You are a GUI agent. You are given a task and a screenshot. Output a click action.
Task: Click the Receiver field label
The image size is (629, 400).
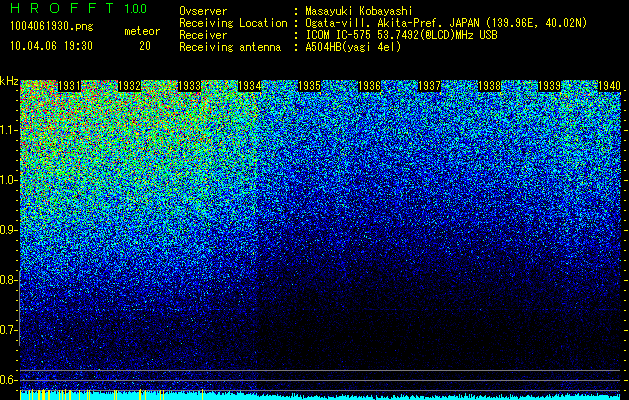click(x=203, y=35)
